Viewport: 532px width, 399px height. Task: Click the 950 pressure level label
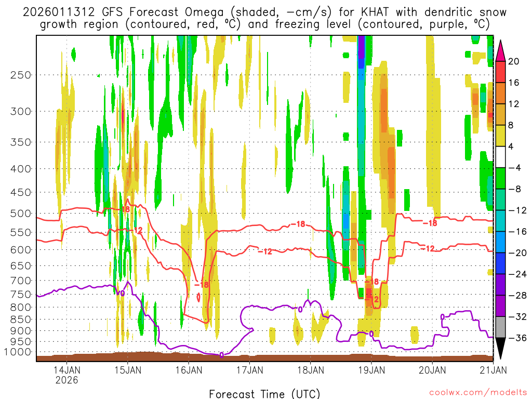(21, 342)
